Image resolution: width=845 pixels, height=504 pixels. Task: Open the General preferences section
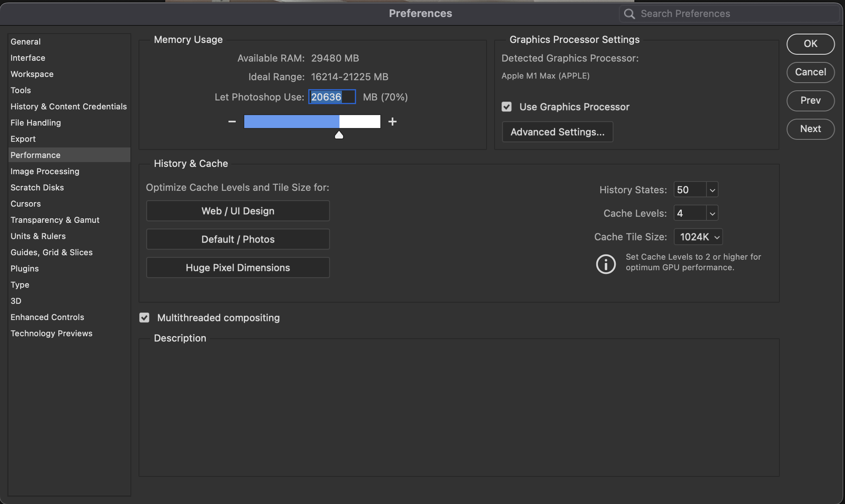tap(26, 41)
